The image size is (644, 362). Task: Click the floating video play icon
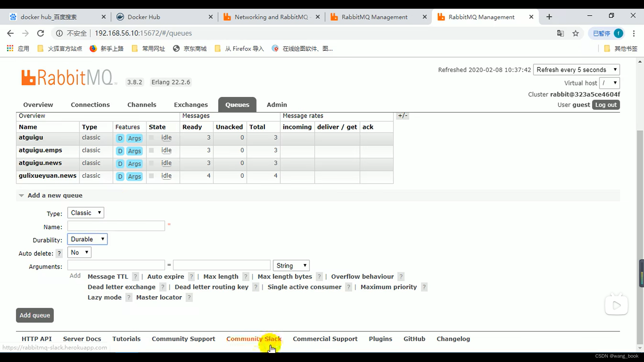coord(616,305)
